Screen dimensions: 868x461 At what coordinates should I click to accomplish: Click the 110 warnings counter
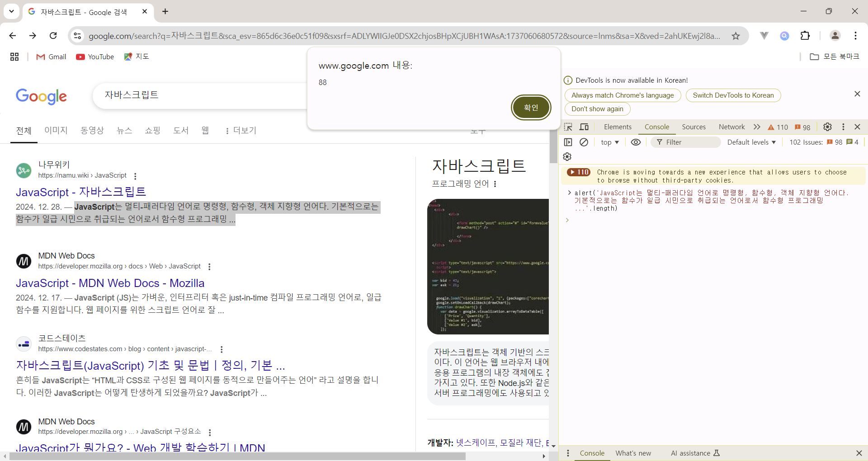pos(778,127)
